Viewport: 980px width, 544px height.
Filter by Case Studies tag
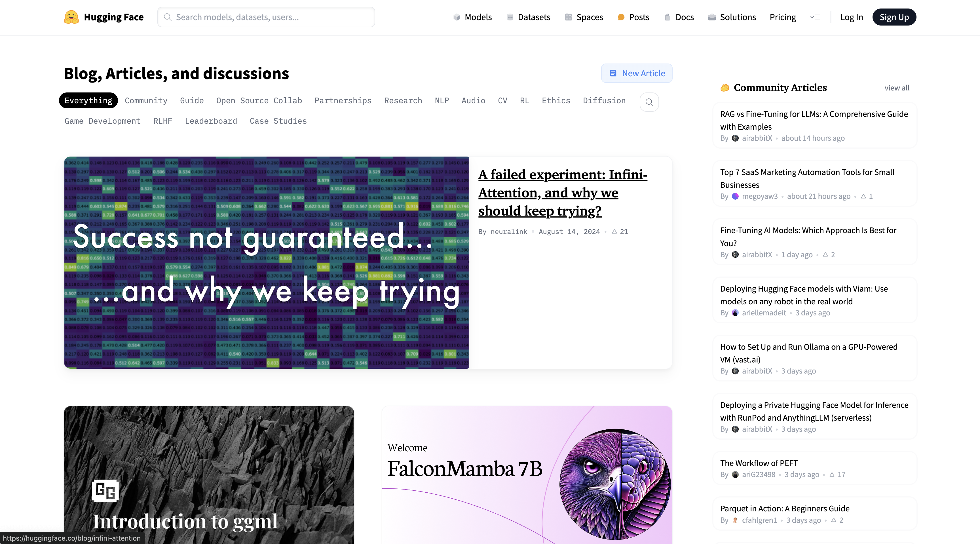point(278,121)
